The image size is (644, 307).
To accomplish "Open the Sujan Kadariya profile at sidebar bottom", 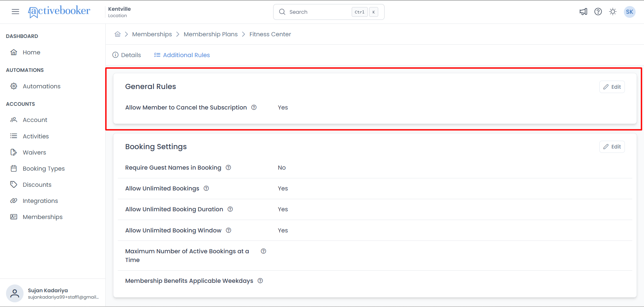I will [53, 293].
